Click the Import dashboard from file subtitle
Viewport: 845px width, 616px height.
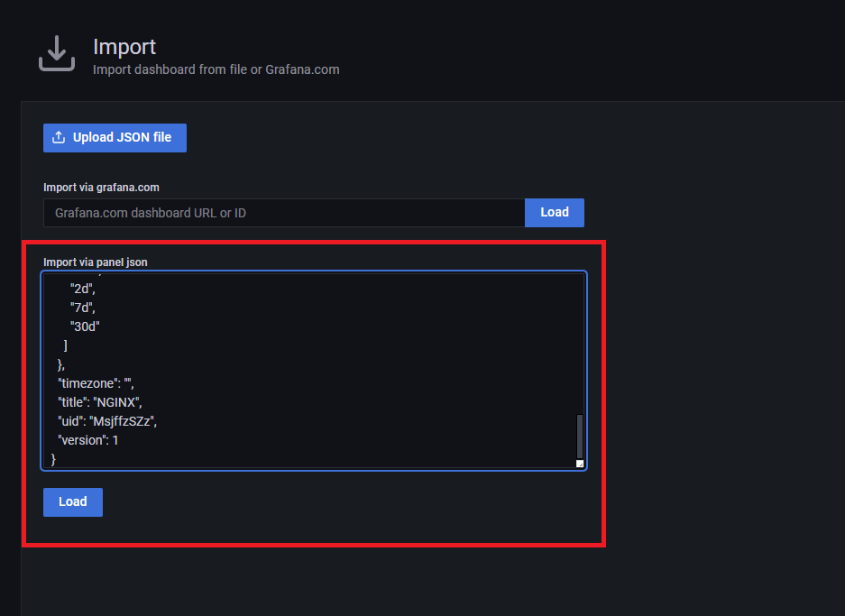tap(216, 69)
